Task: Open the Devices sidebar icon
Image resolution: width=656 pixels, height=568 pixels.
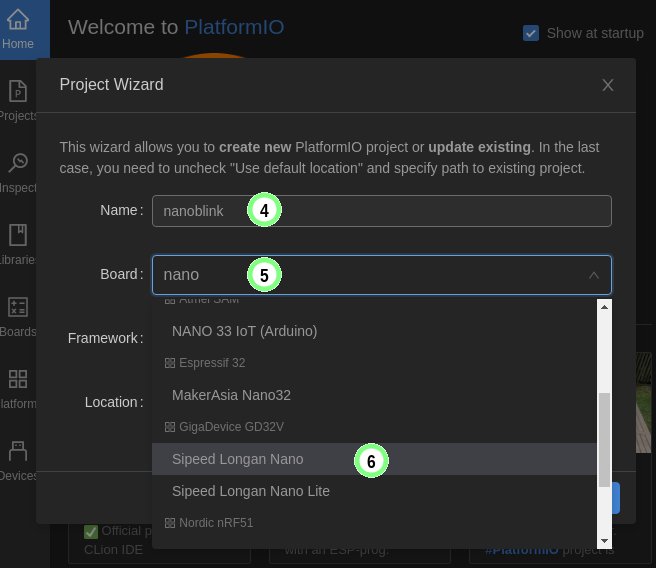Action: (18, 458)
